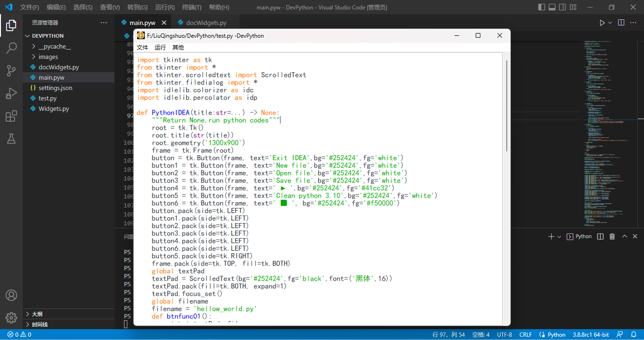Click the 行 97, 列 54 cursor position
The height and width of the screenshot is (340, 644).
(448, 335)
